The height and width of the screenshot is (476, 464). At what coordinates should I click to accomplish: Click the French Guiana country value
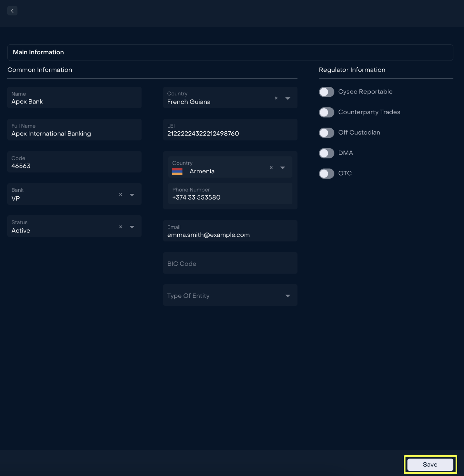pyautogui.click(x=189, y=102)
